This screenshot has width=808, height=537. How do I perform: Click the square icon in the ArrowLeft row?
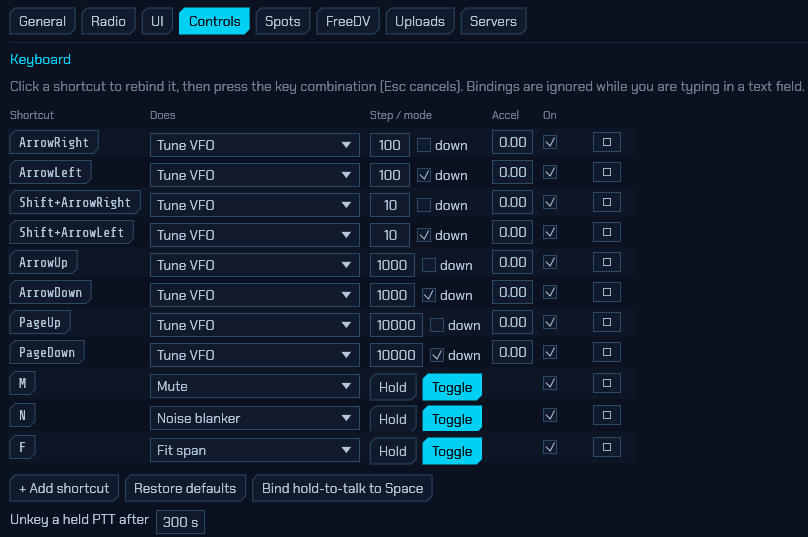(x=607, y=172)
